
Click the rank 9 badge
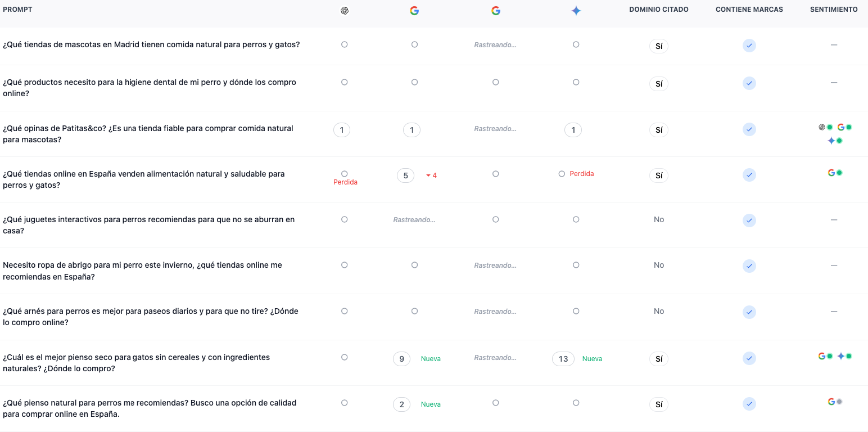tap(401, 359)
